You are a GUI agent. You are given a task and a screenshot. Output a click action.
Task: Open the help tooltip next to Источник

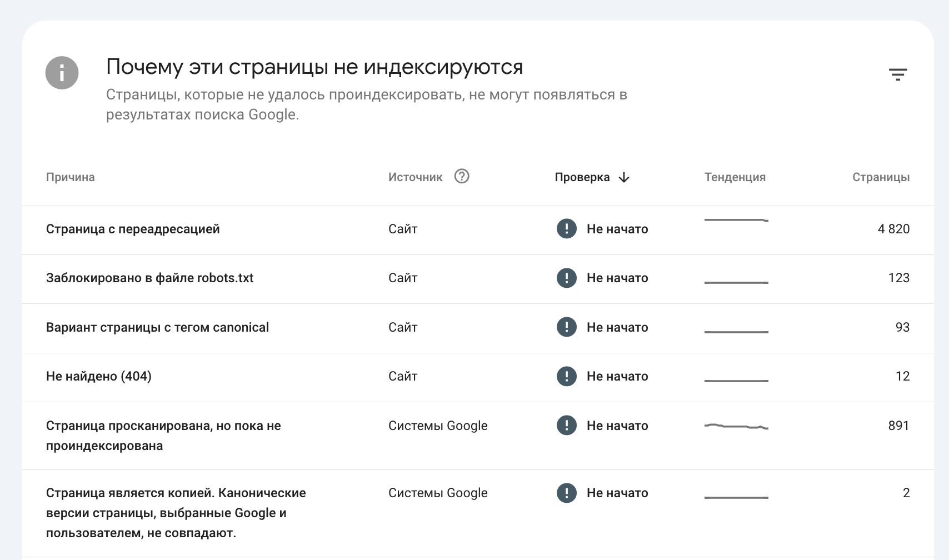(x=461, y=177)
